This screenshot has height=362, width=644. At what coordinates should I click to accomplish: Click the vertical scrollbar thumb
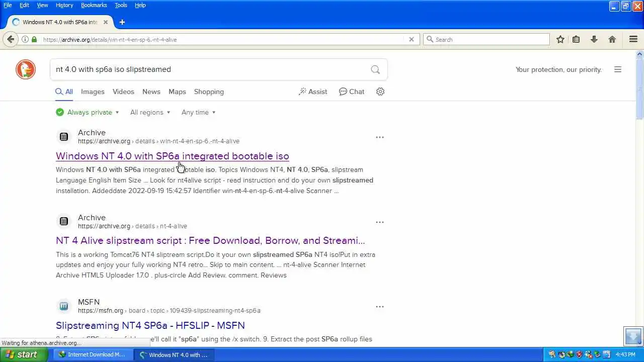pyautogui.click(x=639, y=88)
